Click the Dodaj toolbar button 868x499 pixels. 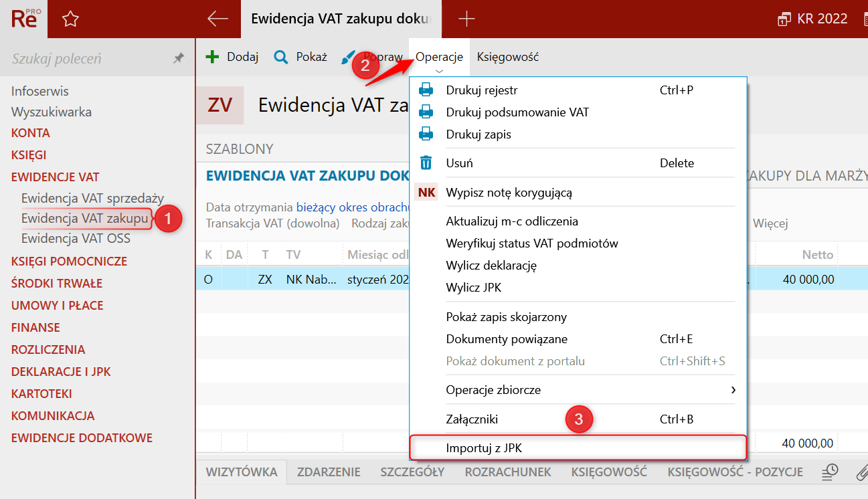pos(232,57)
